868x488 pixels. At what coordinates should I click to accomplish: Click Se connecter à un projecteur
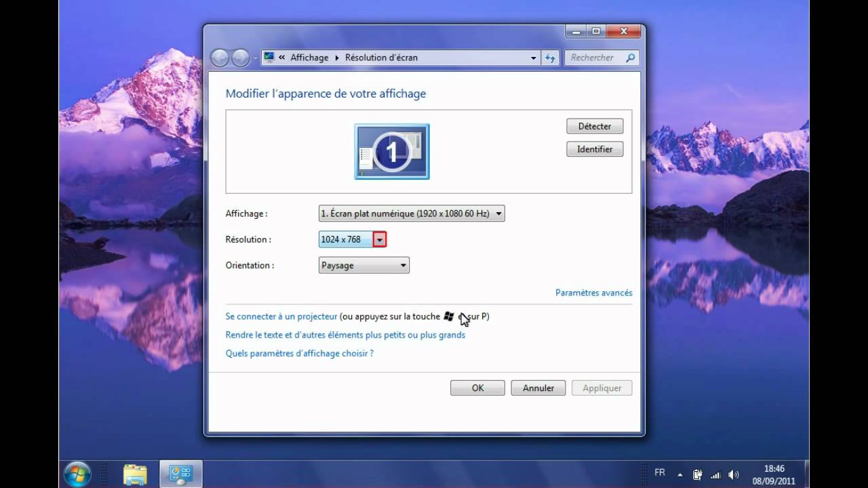tap(281, 317)
